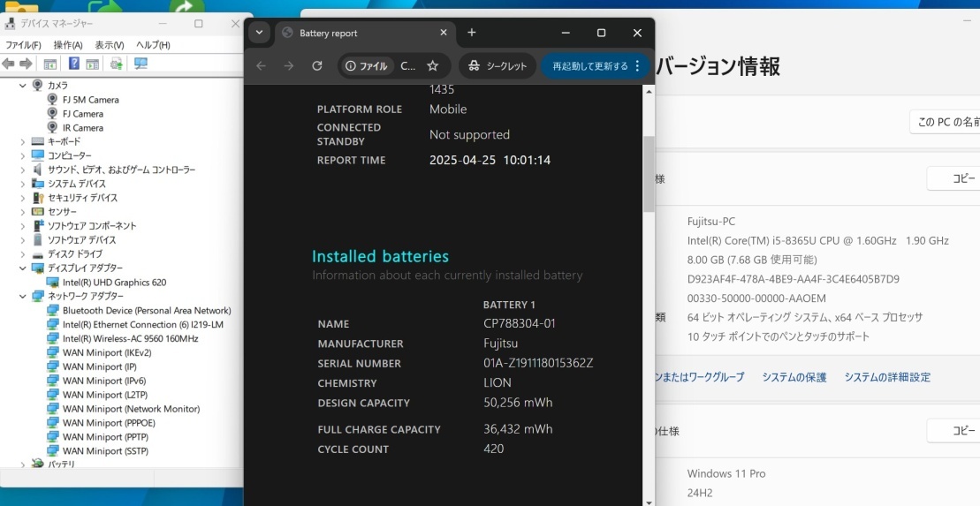Select Bluetooth Device (Personal Area Network)
This screenshot has height=506, width=980.
pos(147,311)
